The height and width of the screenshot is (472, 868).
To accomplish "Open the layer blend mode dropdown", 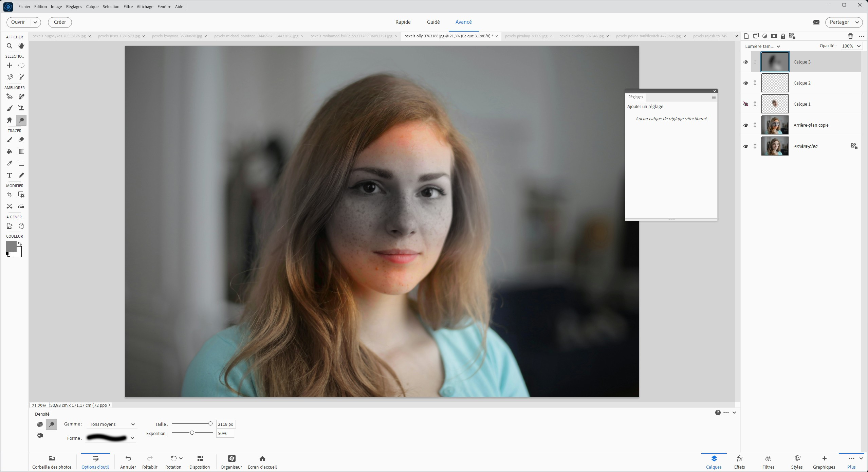I will pyautogui.click(x=762, y=46).
